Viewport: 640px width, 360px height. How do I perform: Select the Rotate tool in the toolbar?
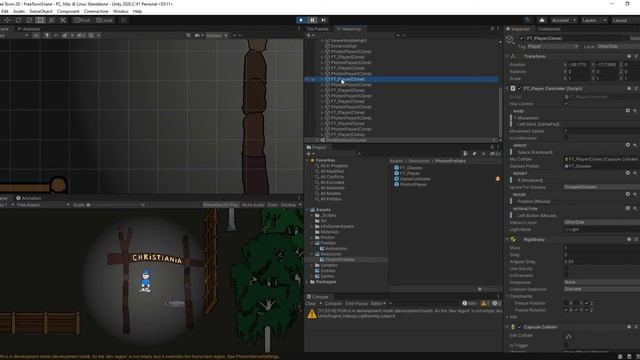point(18,20)
